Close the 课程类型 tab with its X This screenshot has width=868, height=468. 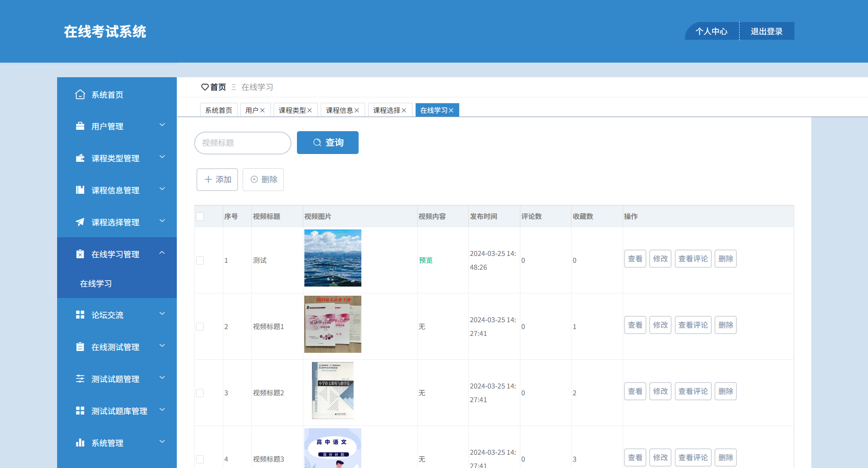309,111
